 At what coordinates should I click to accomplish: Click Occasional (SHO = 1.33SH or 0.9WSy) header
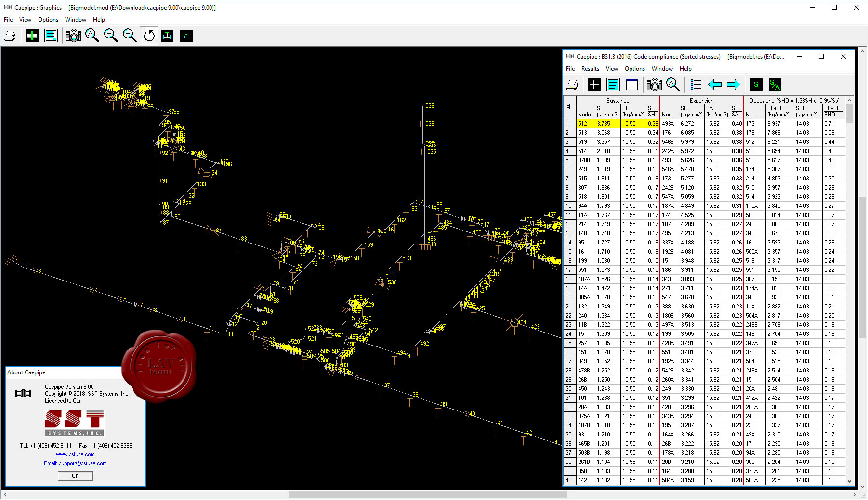pos(794,101)
